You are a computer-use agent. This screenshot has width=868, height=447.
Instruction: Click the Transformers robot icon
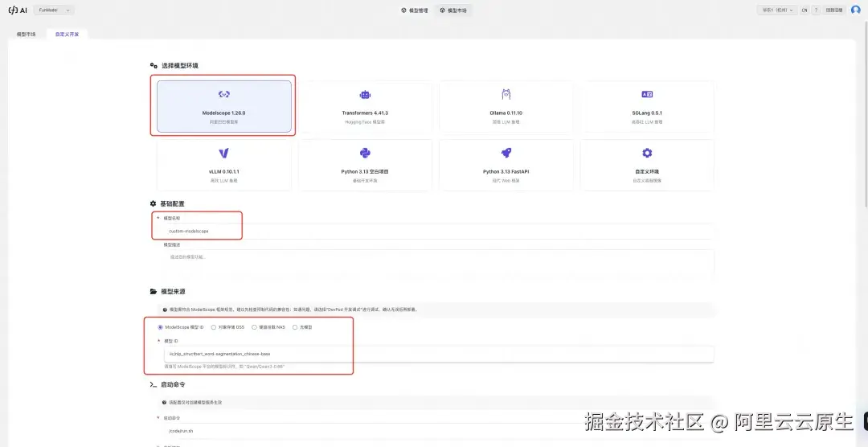coord(365,95)
